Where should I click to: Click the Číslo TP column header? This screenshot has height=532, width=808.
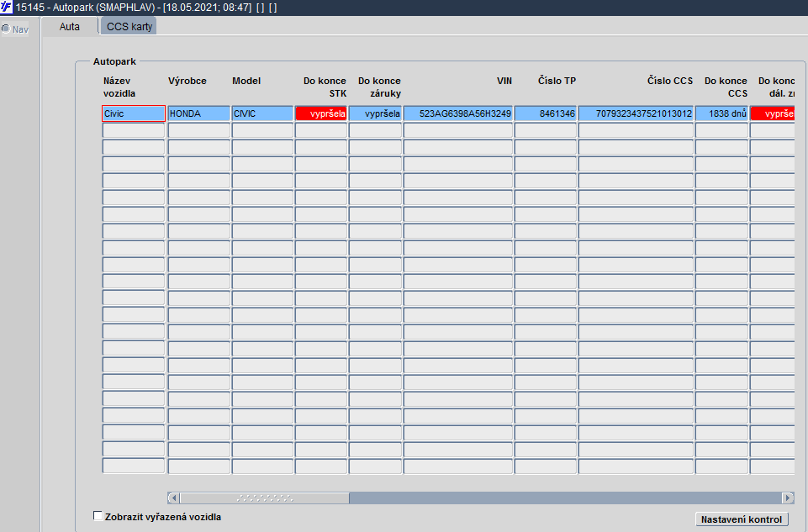pyautogui.click(x=557, y=81)
